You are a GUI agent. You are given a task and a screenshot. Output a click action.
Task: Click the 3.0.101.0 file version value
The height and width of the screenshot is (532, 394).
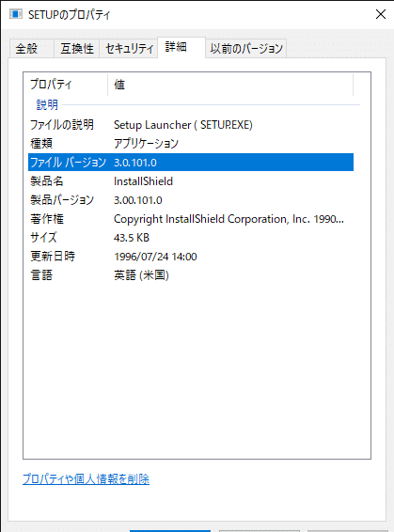click(135, 163)
